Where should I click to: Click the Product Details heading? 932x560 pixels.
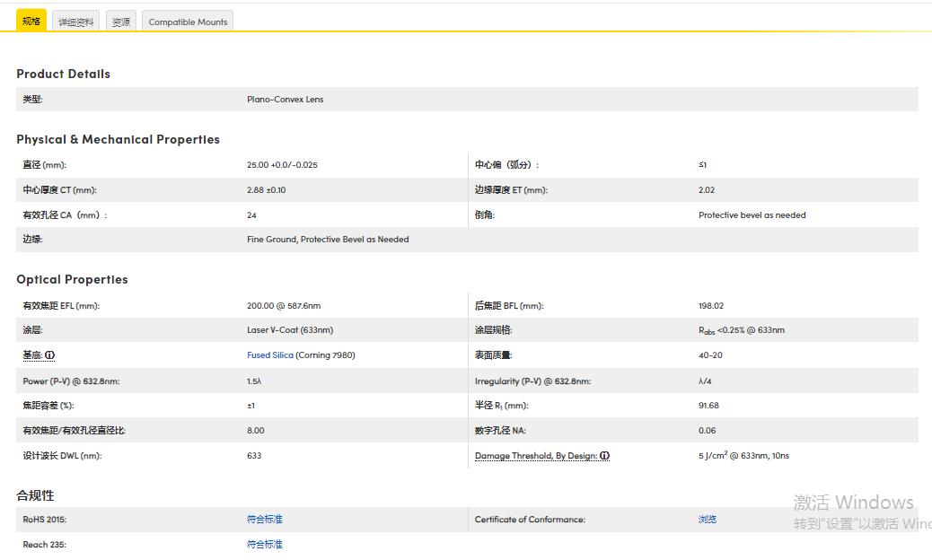(x=63, y=74)
